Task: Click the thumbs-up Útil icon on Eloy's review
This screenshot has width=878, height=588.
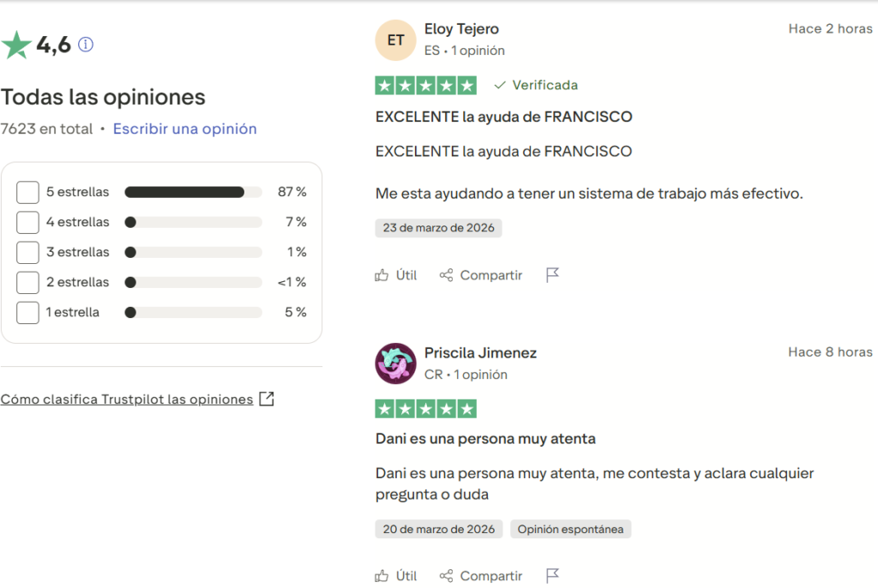Action: tap(382, 275)
